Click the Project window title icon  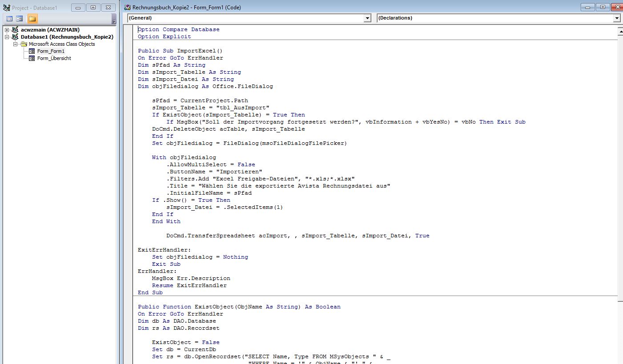[7, 8]
